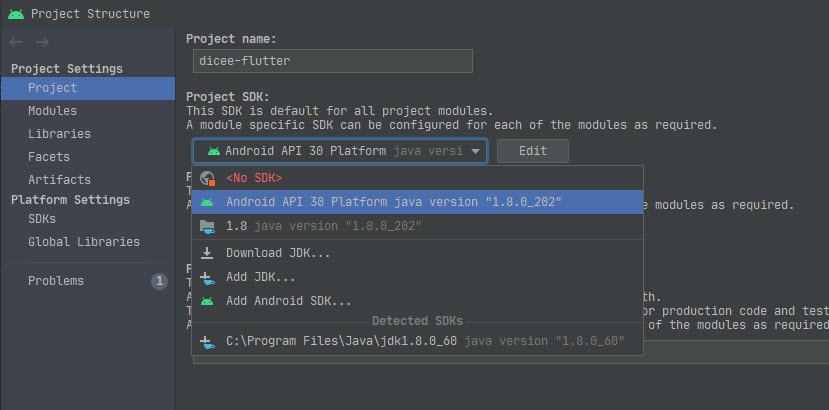829x410 pixels.
Task: Open the Project SDK combo box
Action: click(x=339, y=151)
